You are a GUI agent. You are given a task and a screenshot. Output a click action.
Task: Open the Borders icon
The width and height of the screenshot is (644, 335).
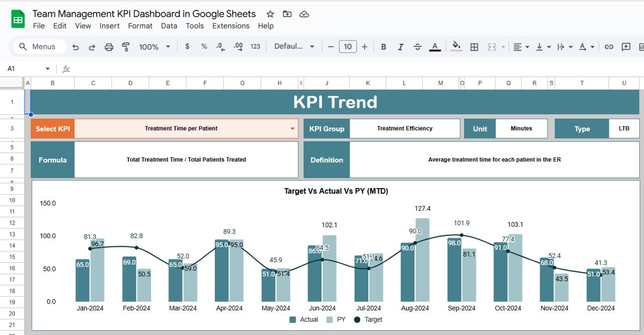(x=473, y=46)
